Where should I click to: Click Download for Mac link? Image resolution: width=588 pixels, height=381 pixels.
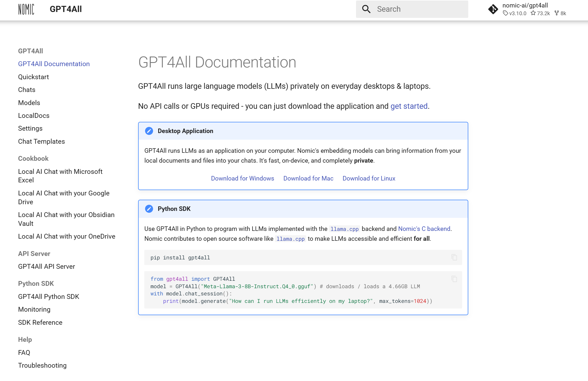tap(308, 178)
